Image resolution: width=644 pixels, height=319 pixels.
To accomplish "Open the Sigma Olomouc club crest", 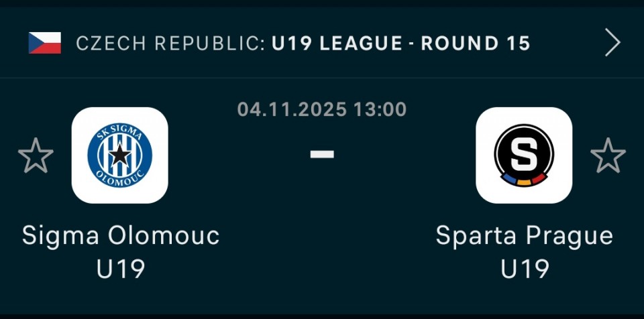I will point(120,155).
